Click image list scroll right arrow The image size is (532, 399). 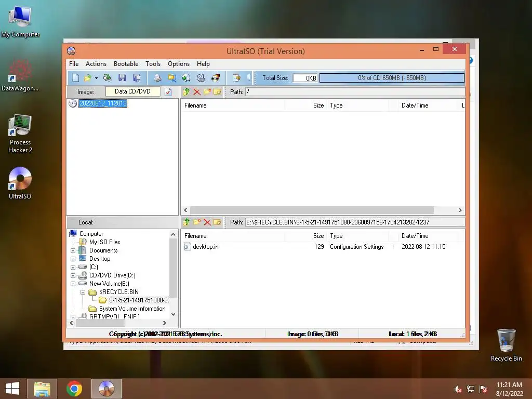460,210
